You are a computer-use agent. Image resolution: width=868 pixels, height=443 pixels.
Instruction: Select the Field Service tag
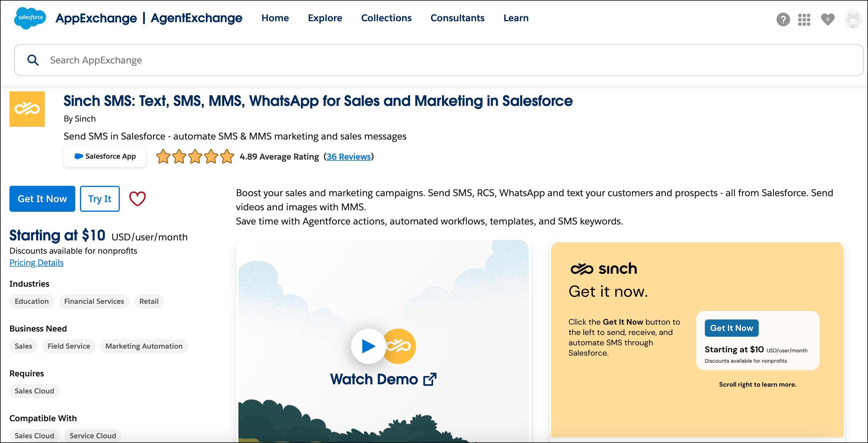click(x=69, y=346)
